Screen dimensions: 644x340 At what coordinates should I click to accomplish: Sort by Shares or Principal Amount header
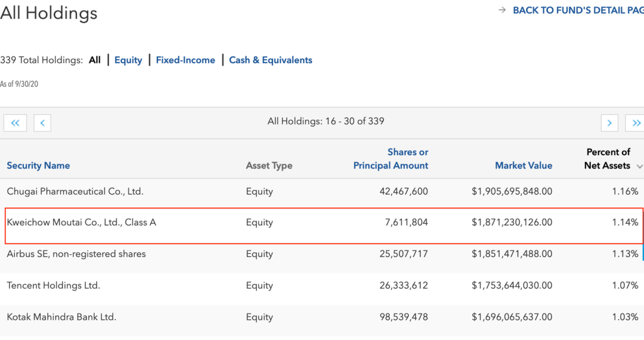click(391, 159)
